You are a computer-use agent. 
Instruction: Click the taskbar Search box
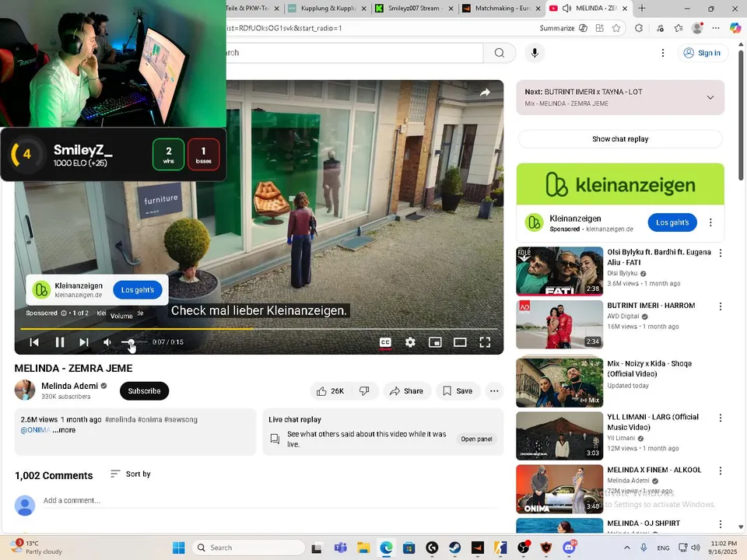point(249,548)
